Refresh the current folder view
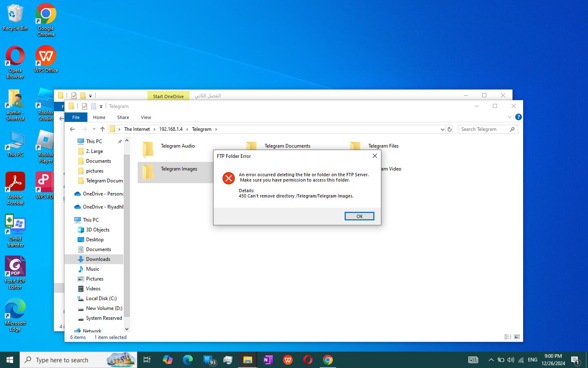 pyautogui.click(x=450, y=129)
